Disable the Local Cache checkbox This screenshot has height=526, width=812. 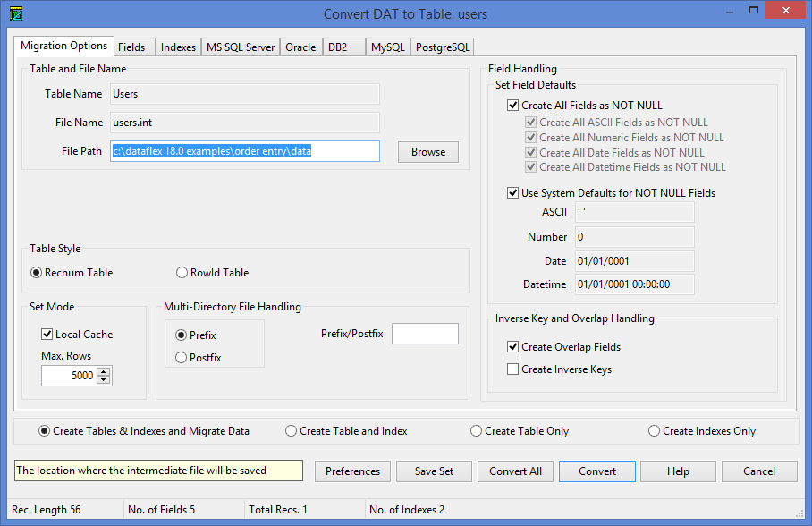coord(47,335)
